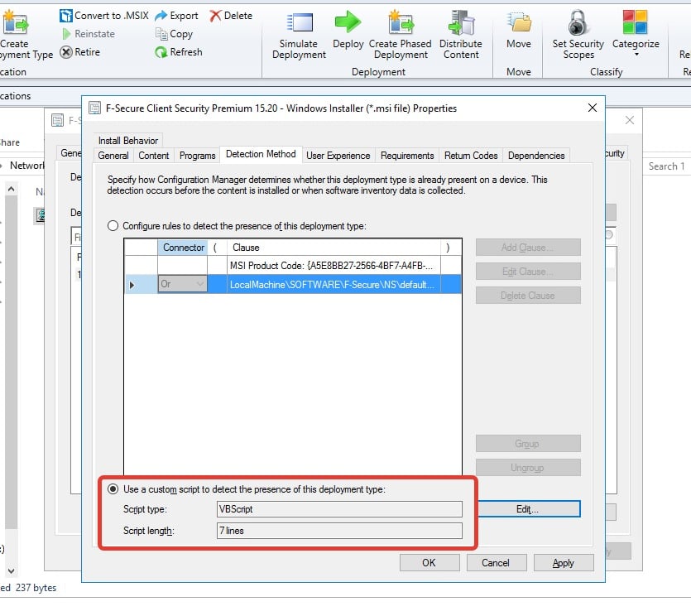Switch to the Programs tab
This screenshot has width=691, height=616.
[x=197, y=155]
